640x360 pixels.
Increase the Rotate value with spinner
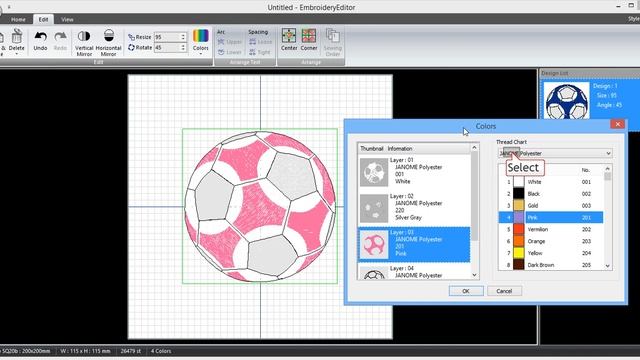(183, 45)
